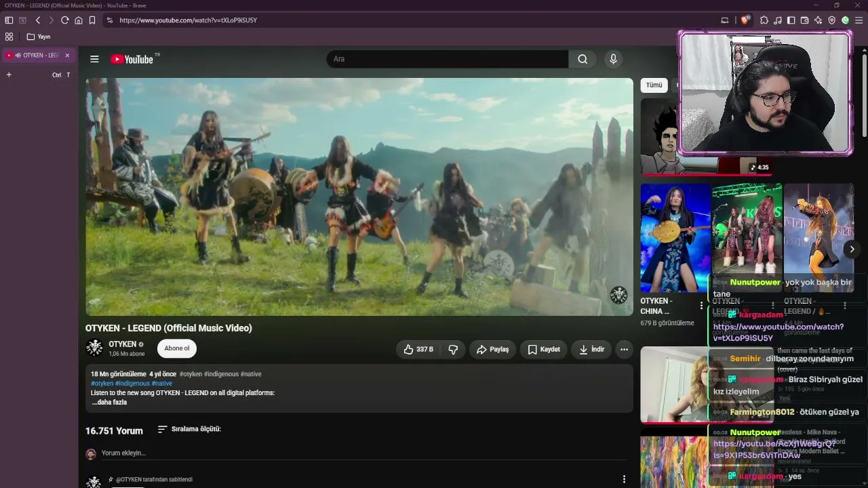Share the video via Paylaş
The height and width of the screenshot is (488, 868).
point(492,350)
